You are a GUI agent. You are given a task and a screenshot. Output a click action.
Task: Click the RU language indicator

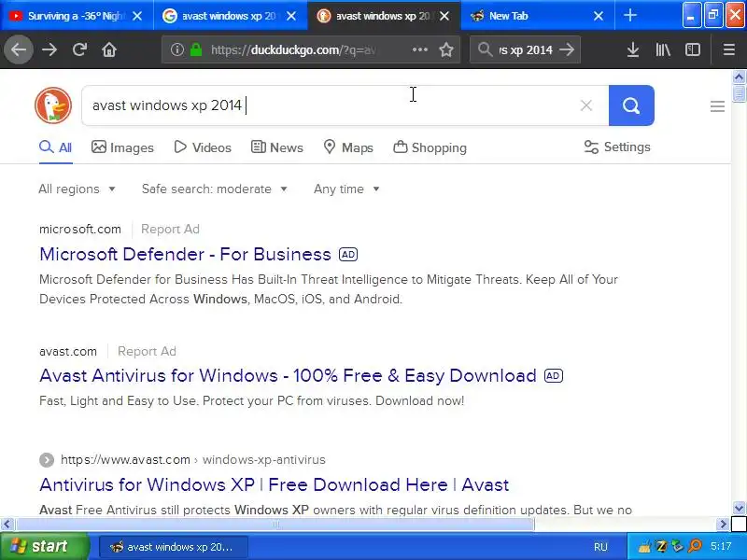pyautogui.click(x=600, y=547)
